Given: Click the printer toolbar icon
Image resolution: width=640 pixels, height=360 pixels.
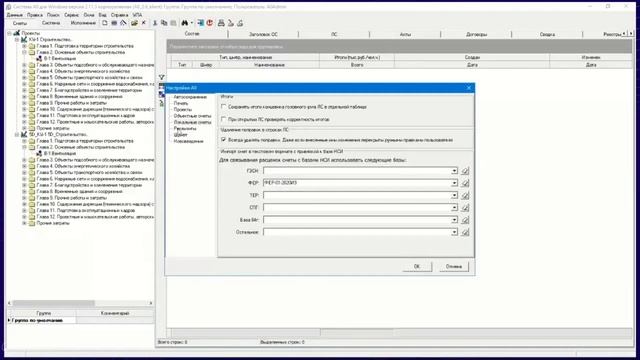Looking at the screenshot, I should (x=221, y=23).
